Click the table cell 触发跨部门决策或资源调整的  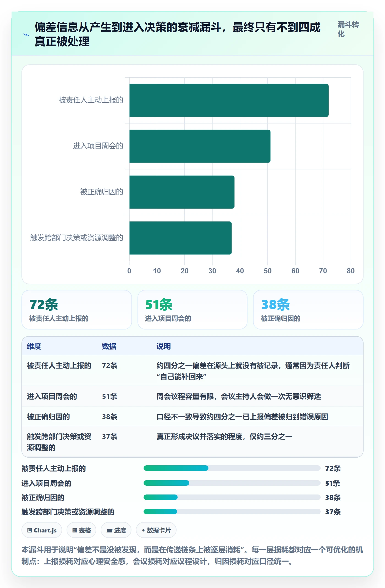coord(59,442)
